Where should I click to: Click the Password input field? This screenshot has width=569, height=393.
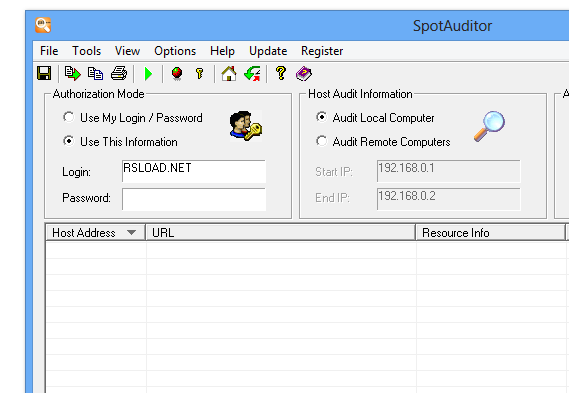(194, 199)
